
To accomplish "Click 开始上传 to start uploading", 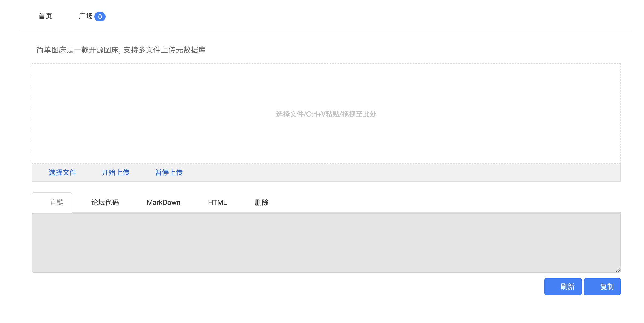I will click(x=115, y=172).
